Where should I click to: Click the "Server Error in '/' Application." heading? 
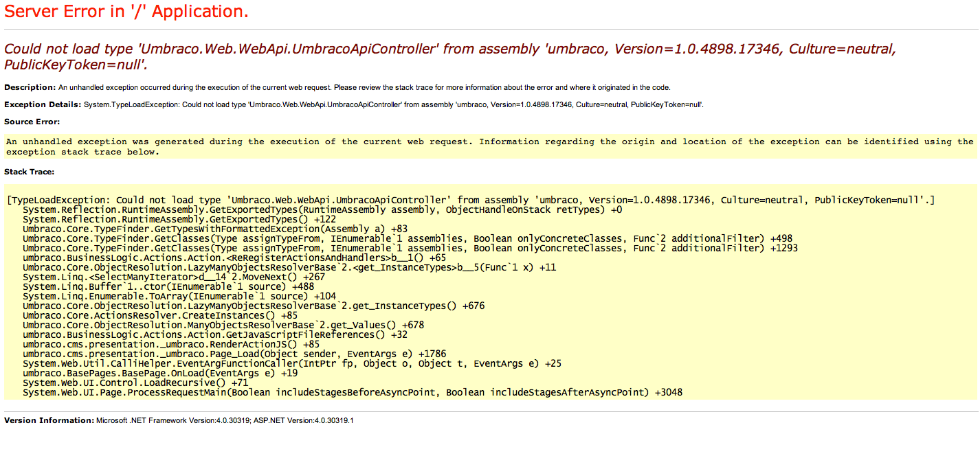point(126,12)
